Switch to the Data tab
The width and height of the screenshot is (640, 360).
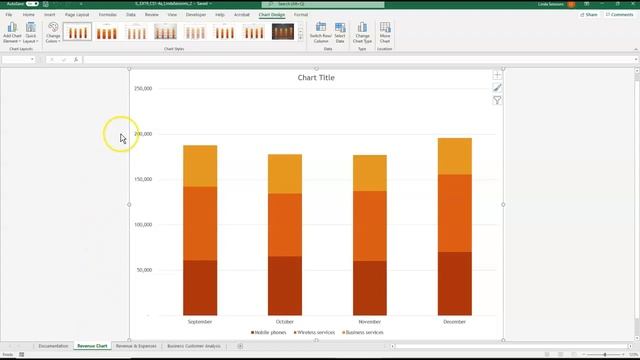(x=131, y=15)
